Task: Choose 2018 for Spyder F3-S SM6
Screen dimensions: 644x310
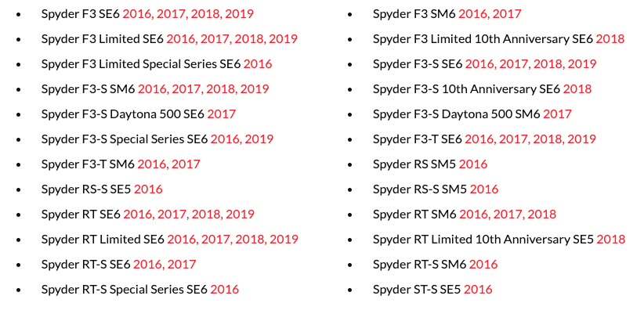Action: point(220,89)
